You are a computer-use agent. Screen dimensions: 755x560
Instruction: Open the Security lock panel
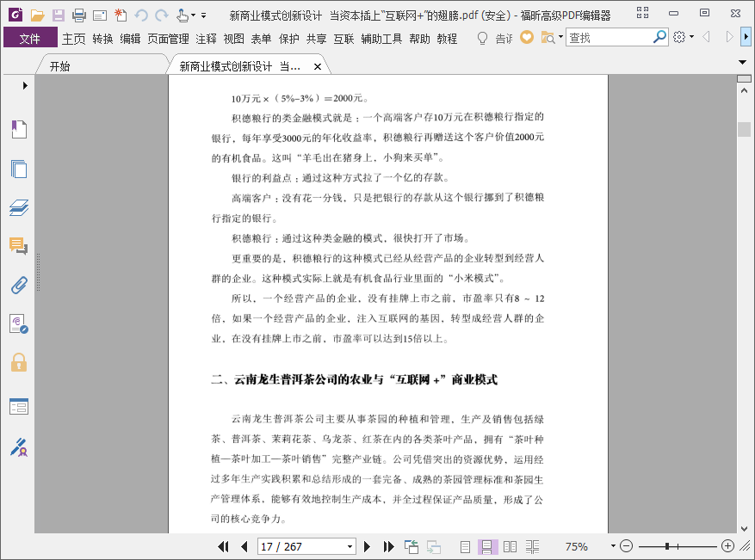(x=19, y=362)
